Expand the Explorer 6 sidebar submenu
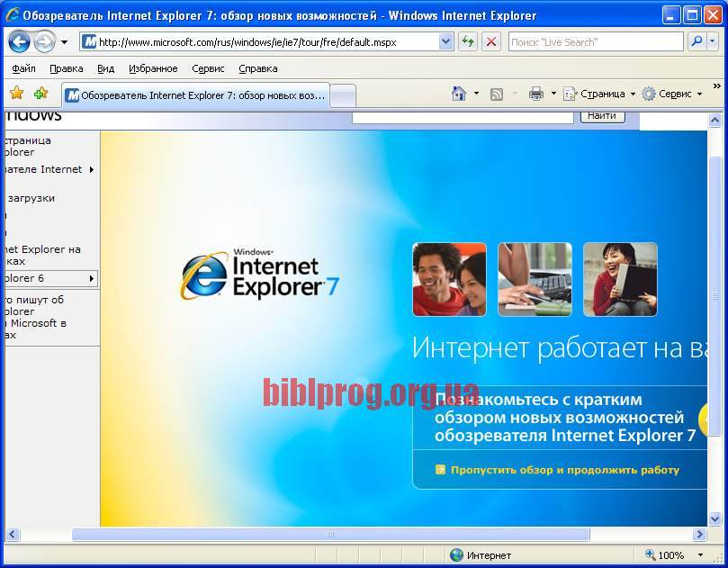The width and height of the screenshot is (728, 568). click(x=92, y=279)
